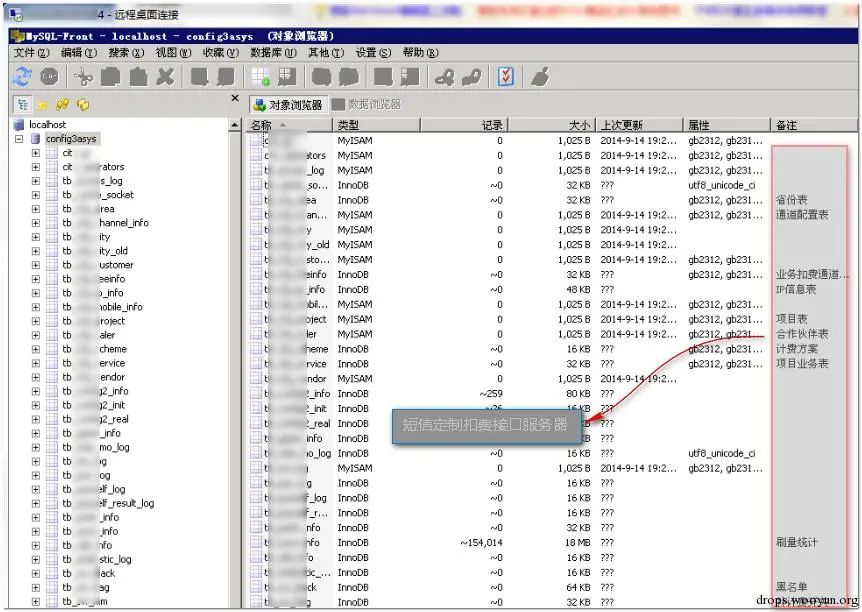Screen dimensions: 862x612
Task: Click the refresh toolbar icon
Action: tap(21, 77)
